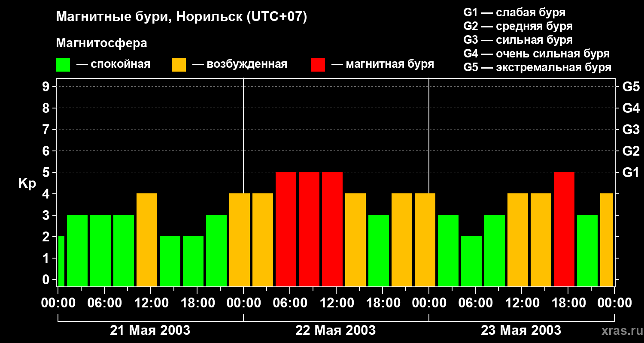
Task: Click the '18:00' time label under 23 Мая
Action: click(x=568, y=303)
